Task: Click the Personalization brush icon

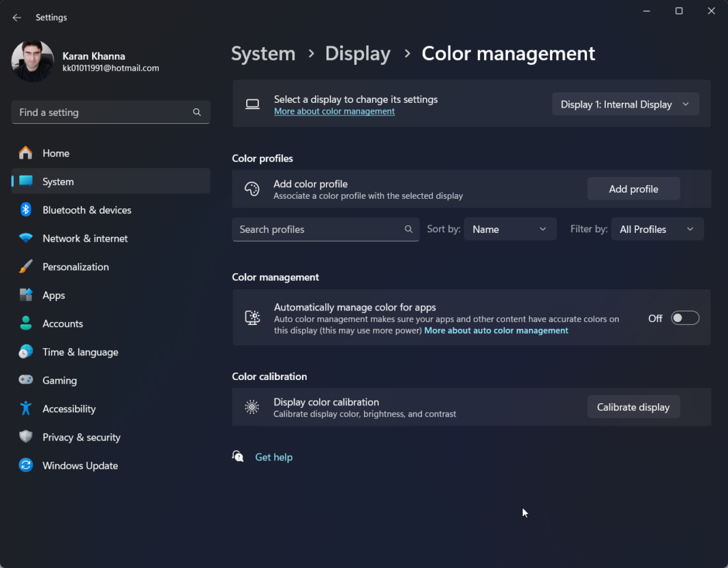Action: click(x=27, y=266)
